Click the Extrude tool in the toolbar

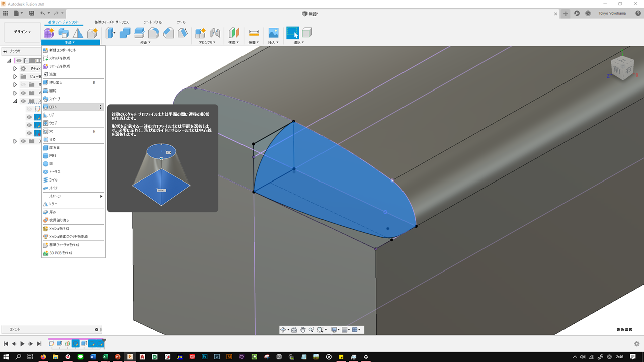[x=63, y=33]
